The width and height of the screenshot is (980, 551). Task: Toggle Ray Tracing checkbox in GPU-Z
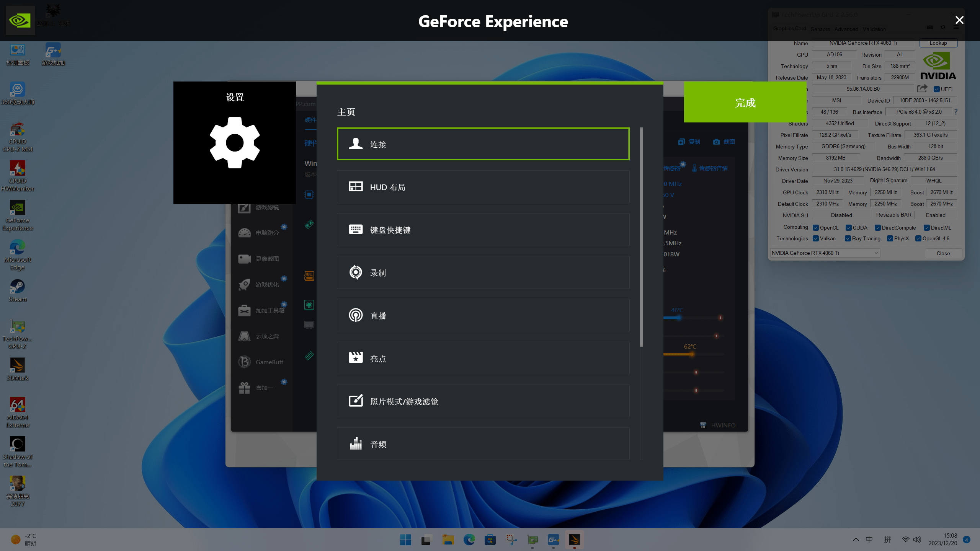848,238
